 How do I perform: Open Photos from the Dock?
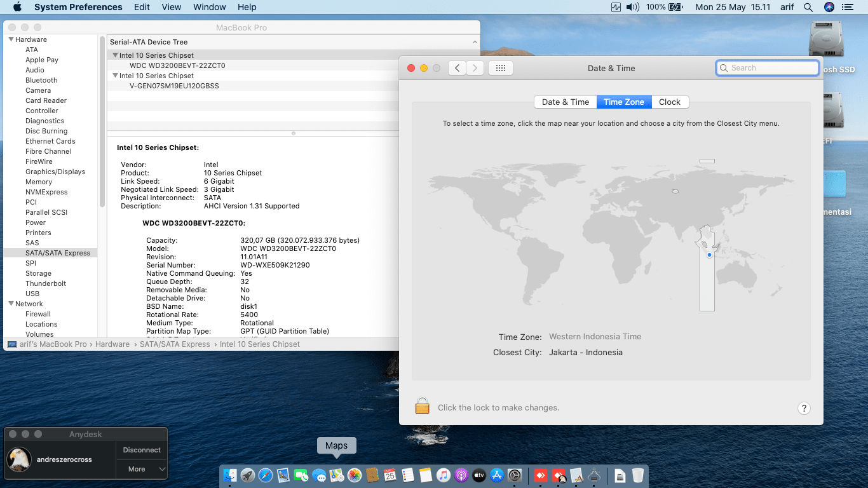[355, 475]
